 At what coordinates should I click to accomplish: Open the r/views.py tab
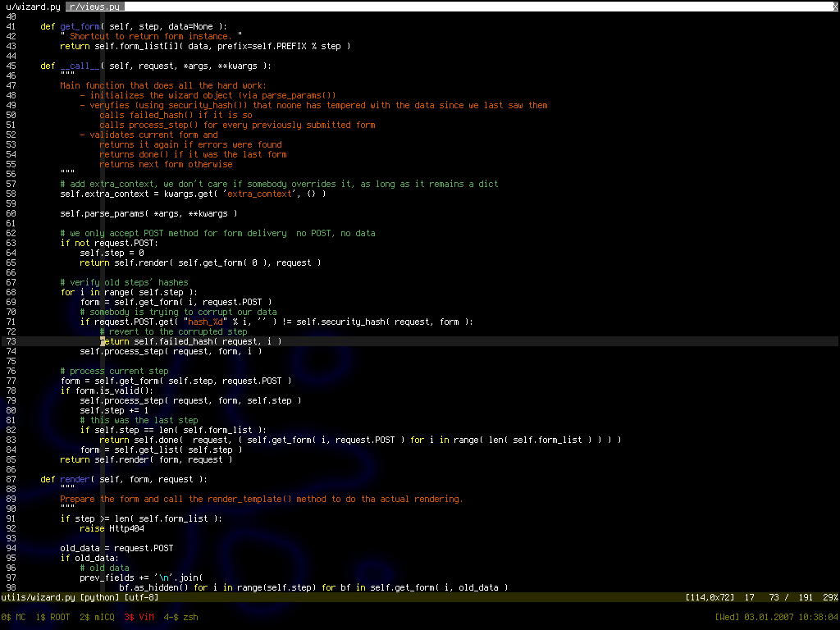point(93,6)
